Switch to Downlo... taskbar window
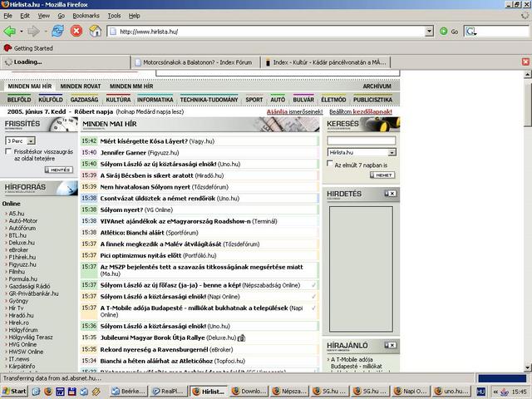532x399 pixels. [249, 392]
